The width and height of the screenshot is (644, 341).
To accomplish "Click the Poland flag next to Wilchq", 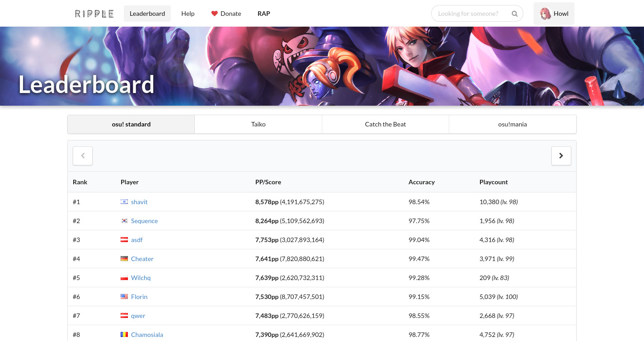I will click(x=124, y=278).
